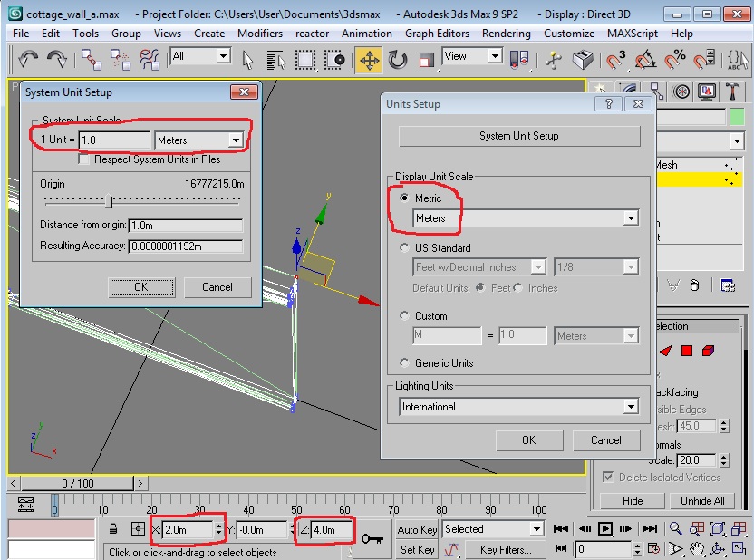Open the Utilities hammer panel tab
Viewport: 754px width, 560px height.
732,91
